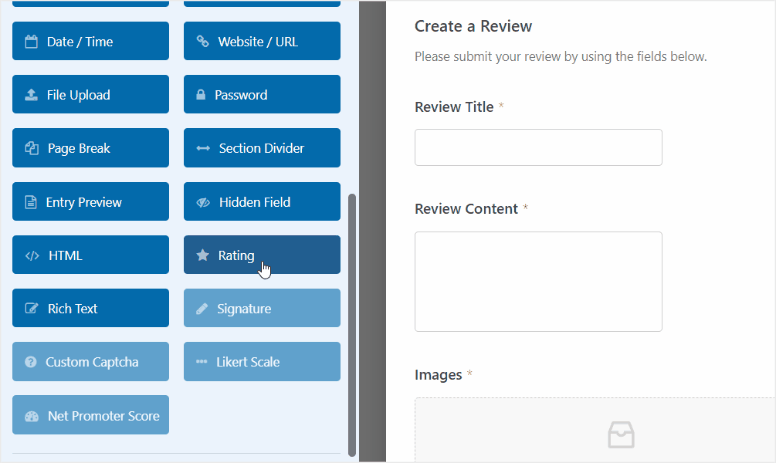Click the Hidden Field eye icon
The height and width of the screenshot is (463, 776).
click(202, 202)
